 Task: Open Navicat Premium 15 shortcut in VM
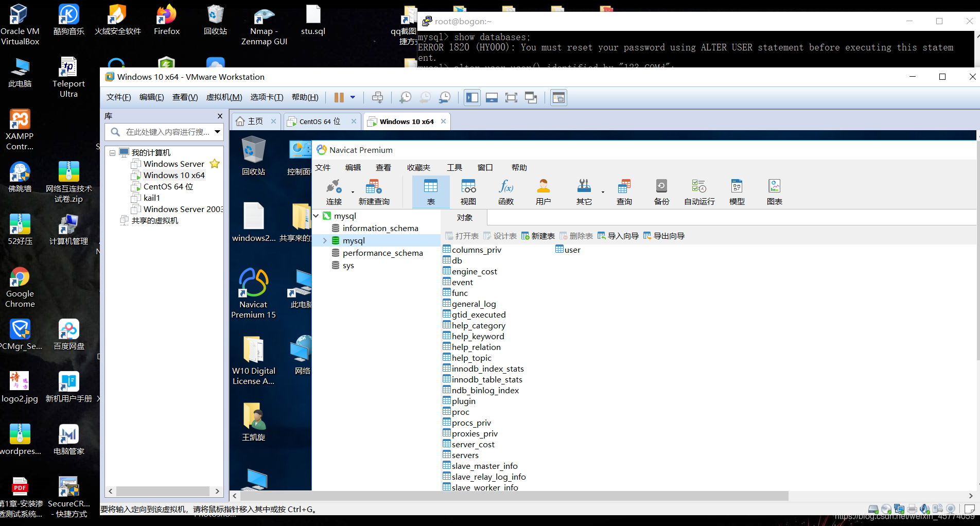tap(253, 293)
